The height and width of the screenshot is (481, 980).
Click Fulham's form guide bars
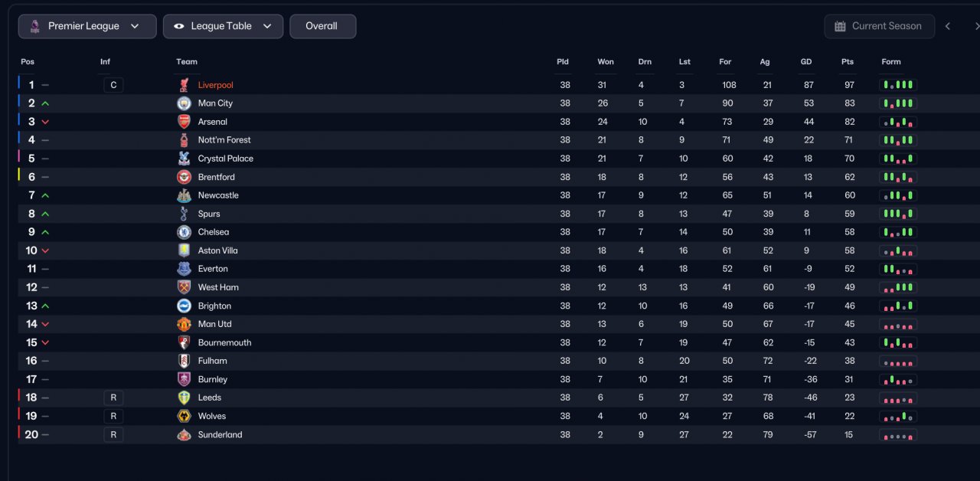coord(898,361)
